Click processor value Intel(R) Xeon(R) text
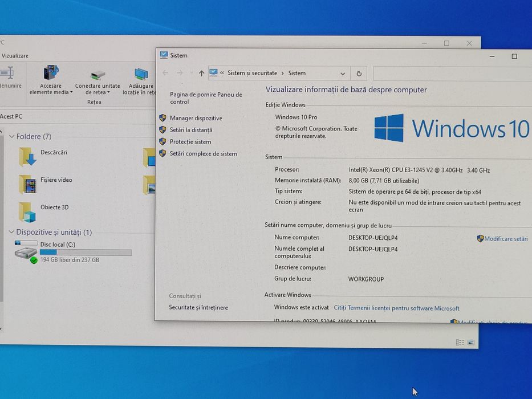 click(x=419, y=170)
